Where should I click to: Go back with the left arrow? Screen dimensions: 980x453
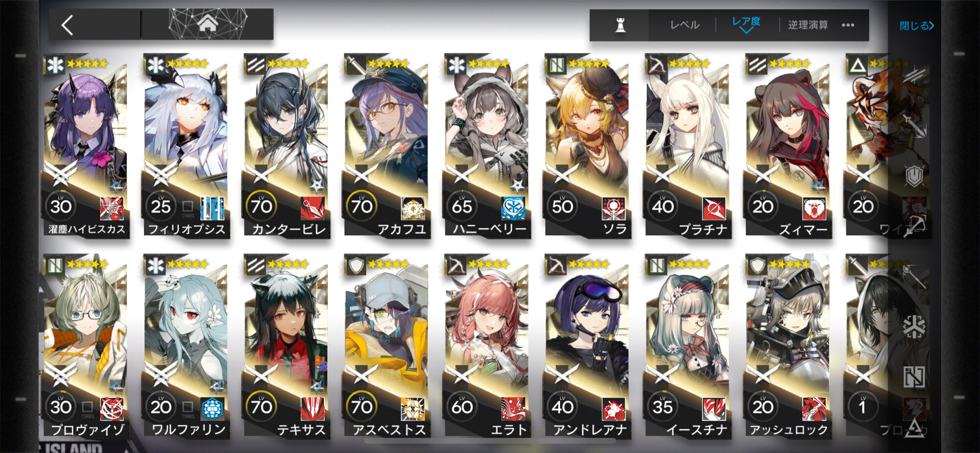click(68, 25)
